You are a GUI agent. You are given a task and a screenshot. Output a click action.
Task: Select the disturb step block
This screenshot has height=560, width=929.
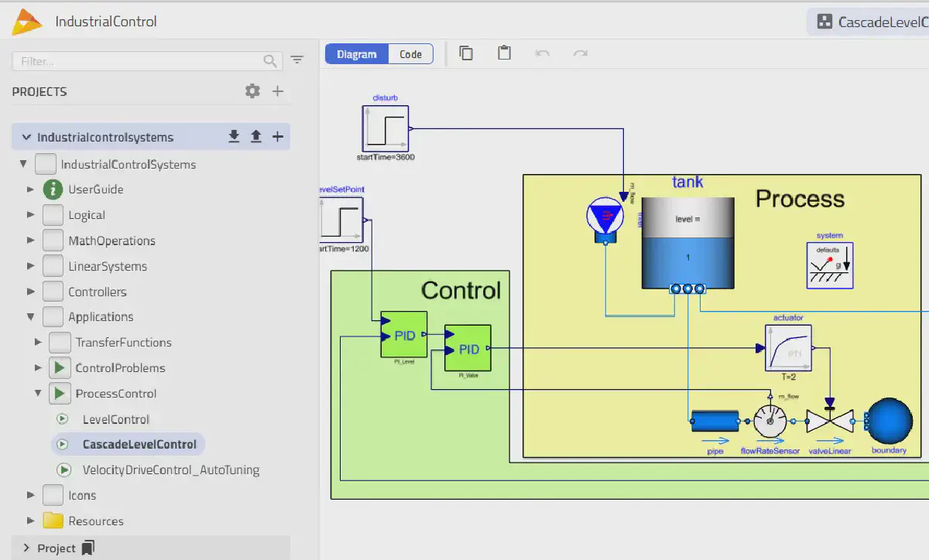click(385, 128)
